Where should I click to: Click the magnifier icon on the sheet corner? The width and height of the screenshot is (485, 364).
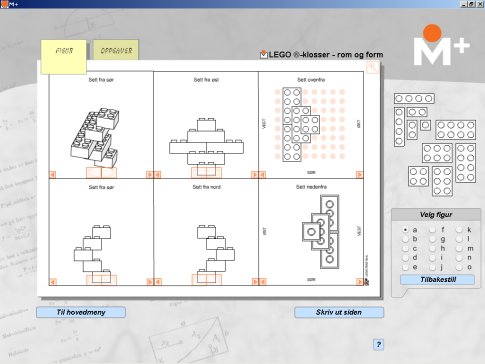(x=372, y=68)
